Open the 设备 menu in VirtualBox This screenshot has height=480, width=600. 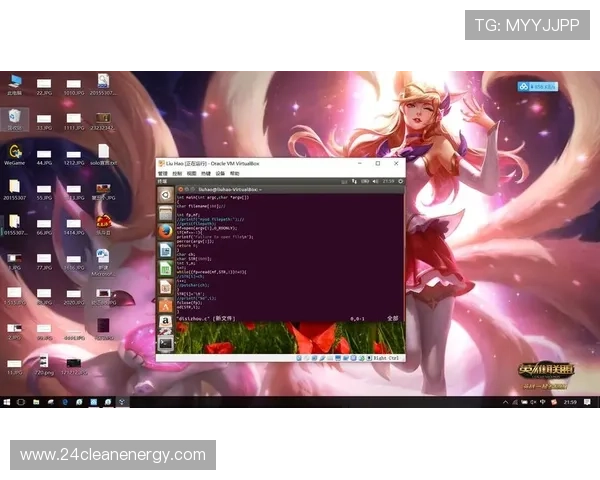pos(220,173)
